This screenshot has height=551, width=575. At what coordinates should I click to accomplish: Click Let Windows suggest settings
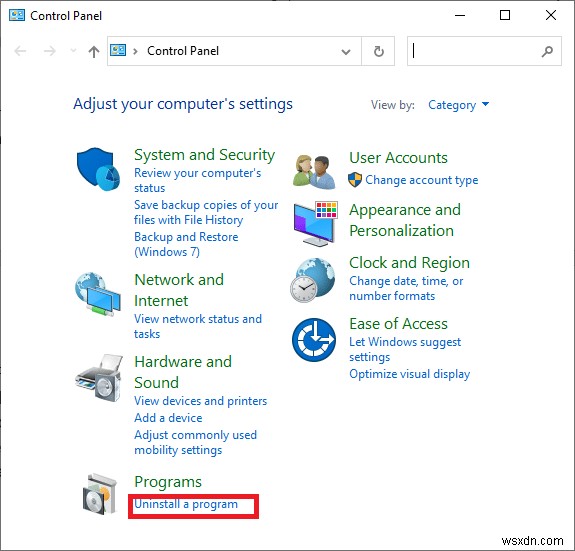coord(405,349)
